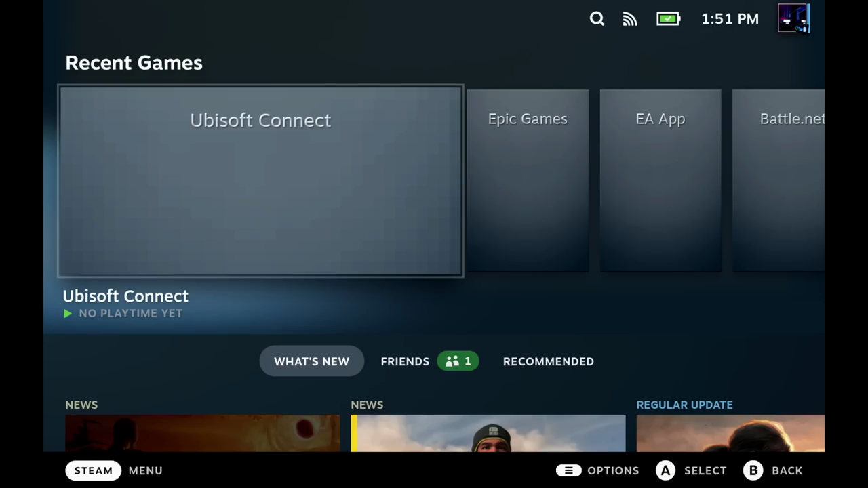This screenshot has width=868, height=488.
Task: Click the battery charging indicator icon
Action: pos(668,19)
